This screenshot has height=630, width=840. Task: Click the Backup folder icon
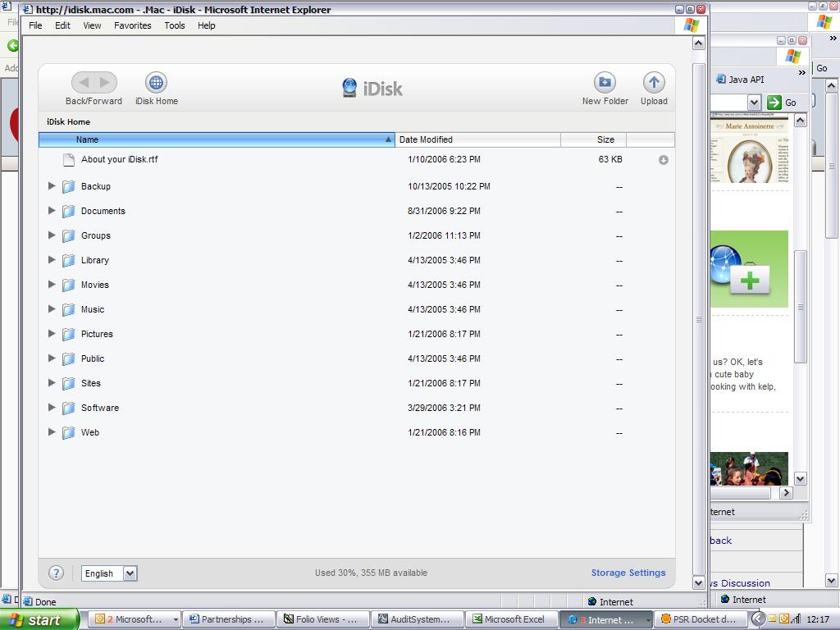[x=68, y=186]
